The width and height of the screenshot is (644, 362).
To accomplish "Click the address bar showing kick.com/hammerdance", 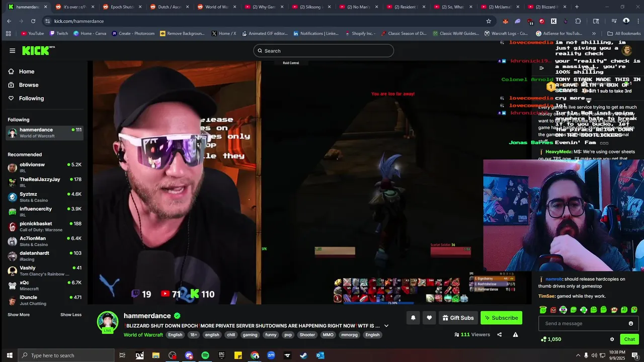I will 267,21.
